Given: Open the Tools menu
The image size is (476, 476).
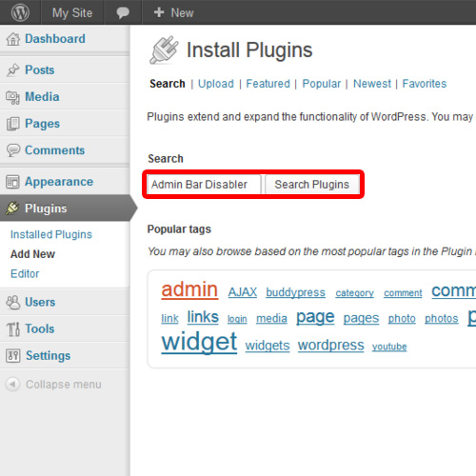Looking at the screenshot, I should click(40, 328).
